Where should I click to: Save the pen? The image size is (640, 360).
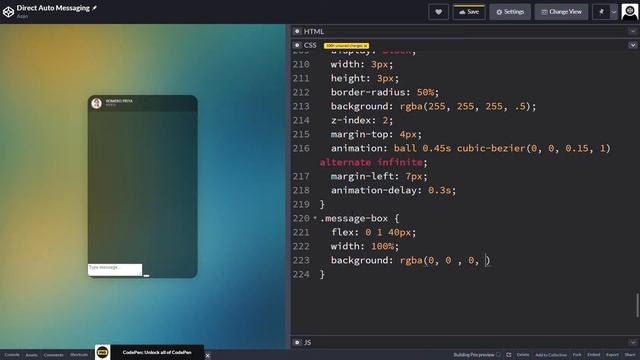(x=469, y=12)
